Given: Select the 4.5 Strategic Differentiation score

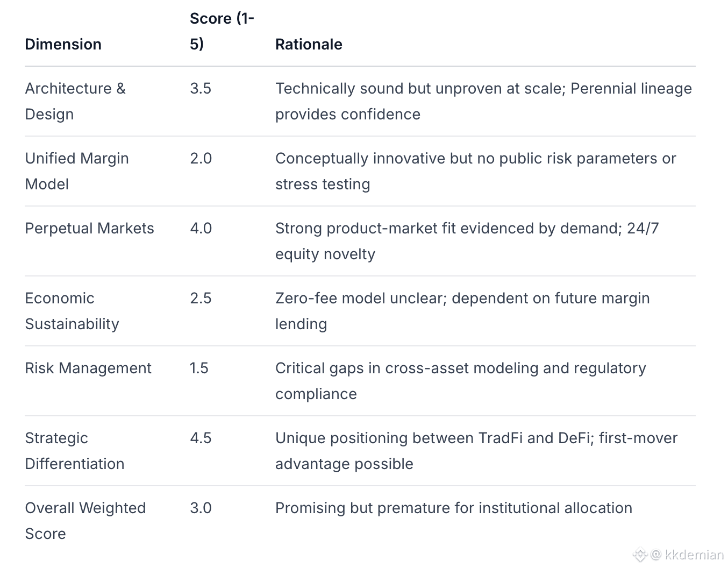Looking at the screenshot, I should click(x=201, y=438).
